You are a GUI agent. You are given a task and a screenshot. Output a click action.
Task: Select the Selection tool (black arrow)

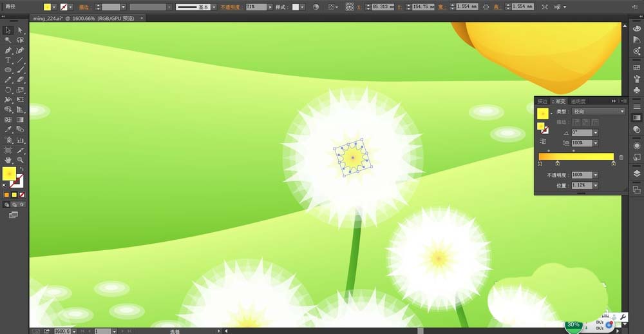[8, 30]
